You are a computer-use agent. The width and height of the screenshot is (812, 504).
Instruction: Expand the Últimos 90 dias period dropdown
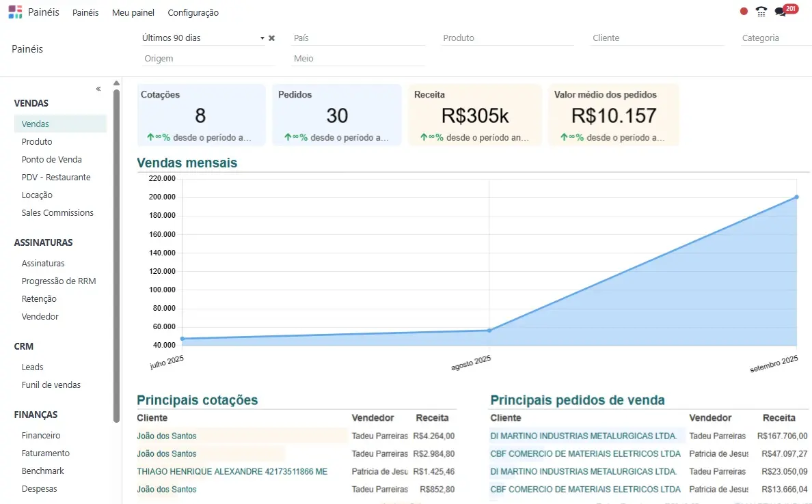[x=262, y=38]
